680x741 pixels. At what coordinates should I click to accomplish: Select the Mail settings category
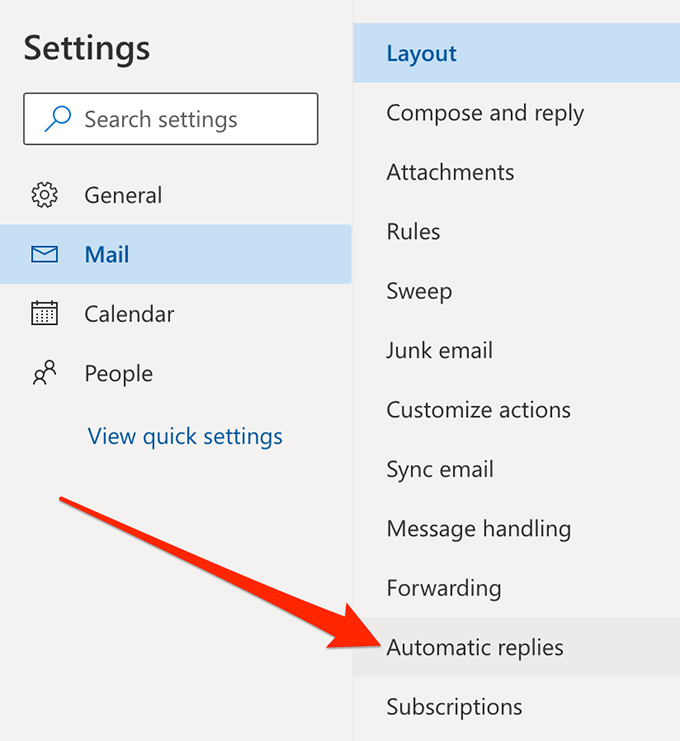[175, 254]
